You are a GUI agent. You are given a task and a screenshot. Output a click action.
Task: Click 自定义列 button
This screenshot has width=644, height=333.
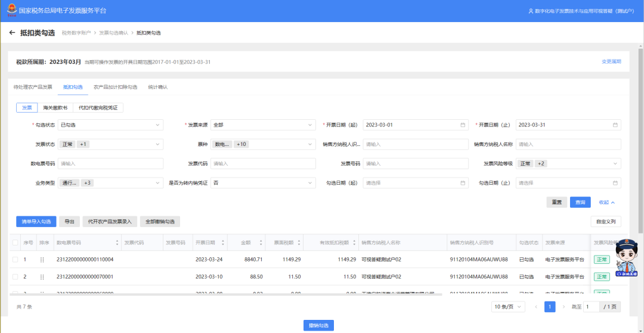point(606,222)
